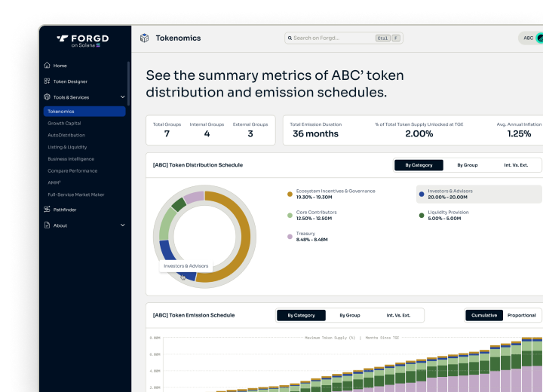This screenshot has width=543, height=392.
Task: Open Growth Capital from sidebar
Action: click(64, 123)
